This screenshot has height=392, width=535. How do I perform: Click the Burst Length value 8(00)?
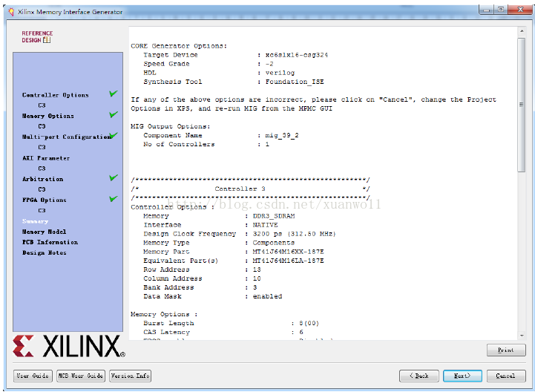click(x=309, y=323)
